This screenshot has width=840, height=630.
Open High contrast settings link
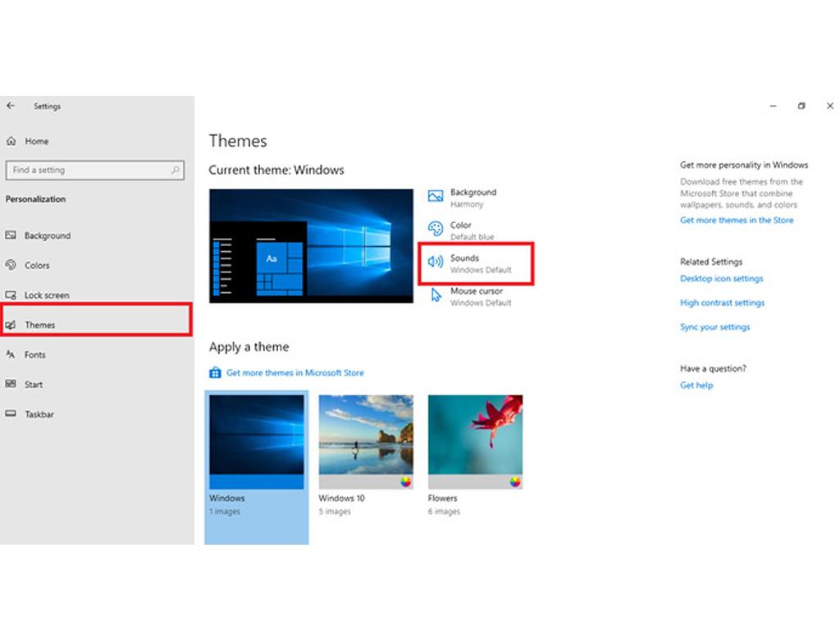pyautogui.click(x=722, y=304)
